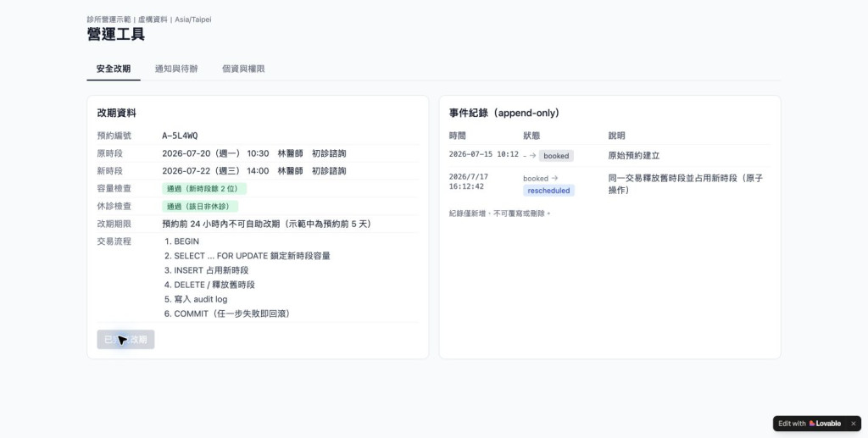Click step 6. COMMIT
Viewport: 868px width, 438px height.
pos(227,313)
